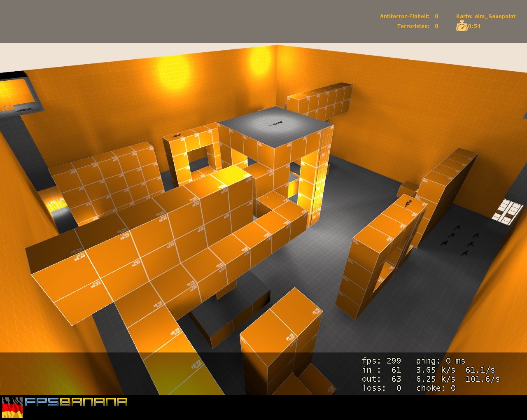Click the weapon on top of right crate wall
The width and height of the screenshot is (527, 420).
[x=408, y=203]
